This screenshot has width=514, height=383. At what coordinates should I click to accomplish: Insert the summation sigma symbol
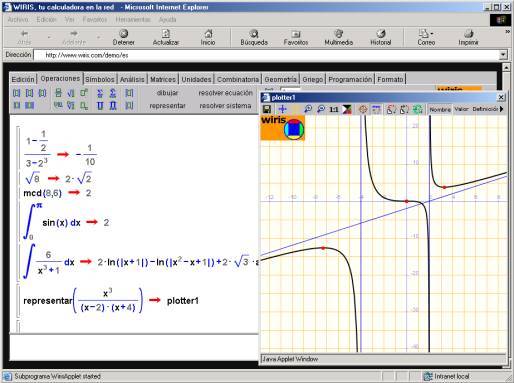100,93
